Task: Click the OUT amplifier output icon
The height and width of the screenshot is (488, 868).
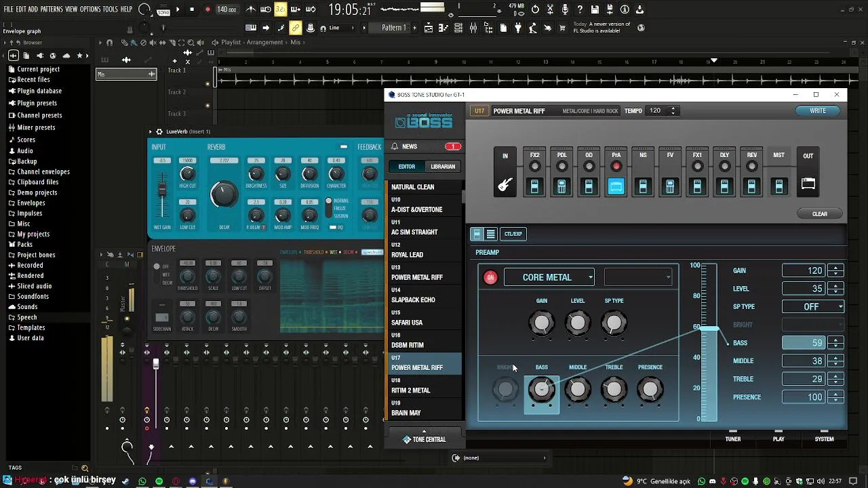Action: click(x=808, y=184)
